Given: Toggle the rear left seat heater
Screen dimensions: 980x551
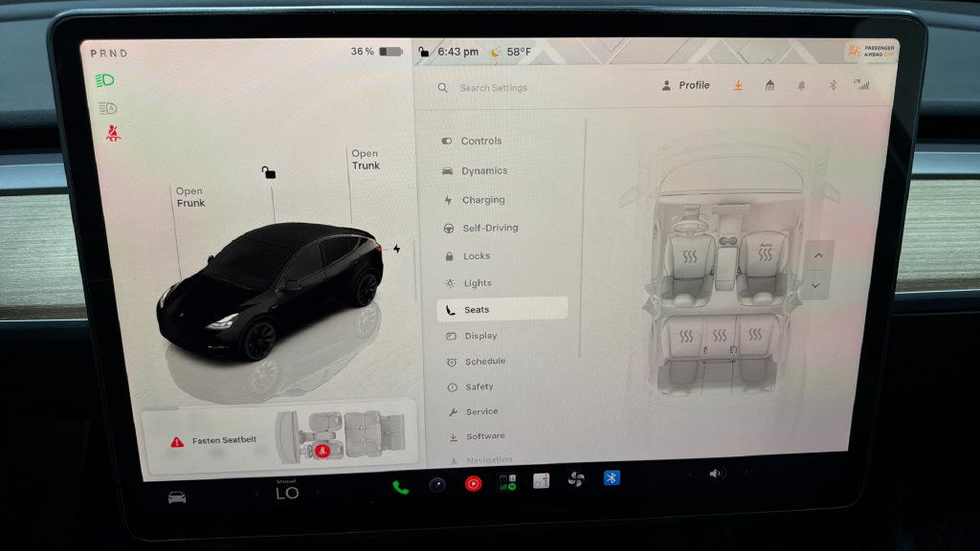Looking at the screenshot, I should (x=686, y=337).
